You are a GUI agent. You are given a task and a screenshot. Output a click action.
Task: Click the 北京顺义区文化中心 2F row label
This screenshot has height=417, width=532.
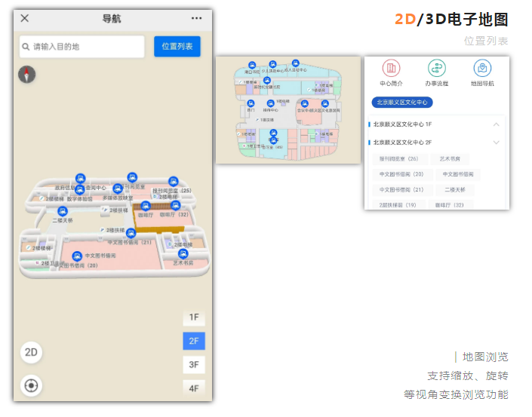pyautogui.click(x=402, y=143)
